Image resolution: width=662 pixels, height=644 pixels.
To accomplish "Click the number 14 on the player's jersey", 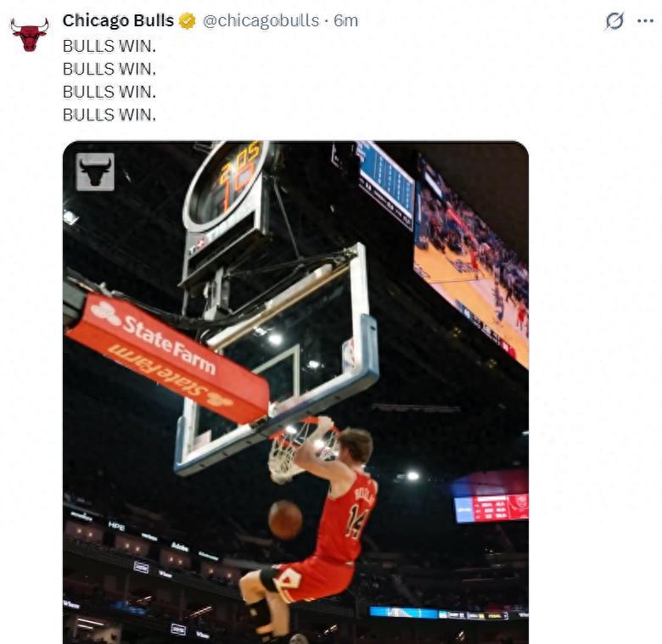I will (x=356, y=521).
